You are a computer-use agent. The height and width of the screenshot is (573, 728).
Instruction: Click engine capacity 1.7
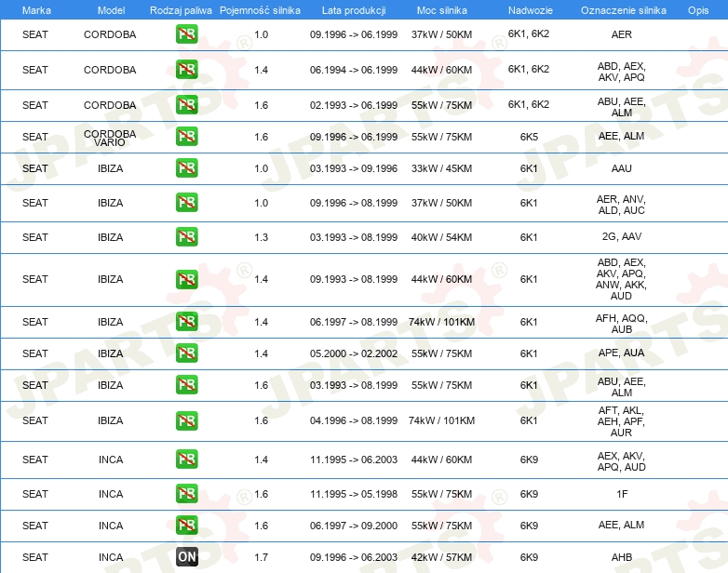[x=261, y=557]
